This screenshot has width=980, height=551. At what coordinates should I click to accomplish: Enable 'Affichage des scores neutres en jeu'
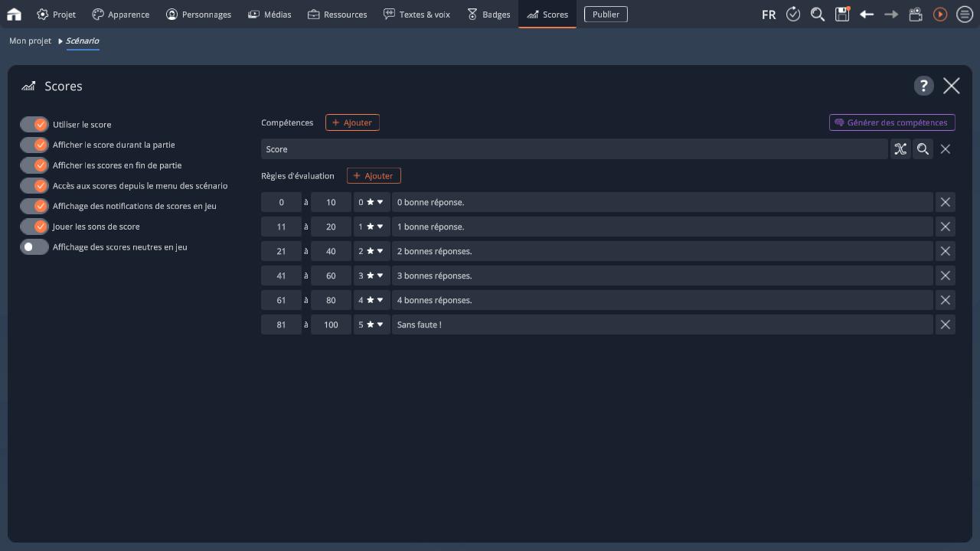coord(34,247)
